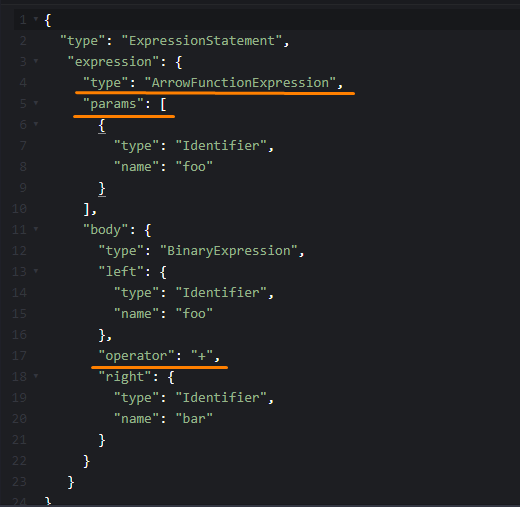Click the opening brace on line 6
The width and height of the screenshot is (520, 507).
coord(102,126)
